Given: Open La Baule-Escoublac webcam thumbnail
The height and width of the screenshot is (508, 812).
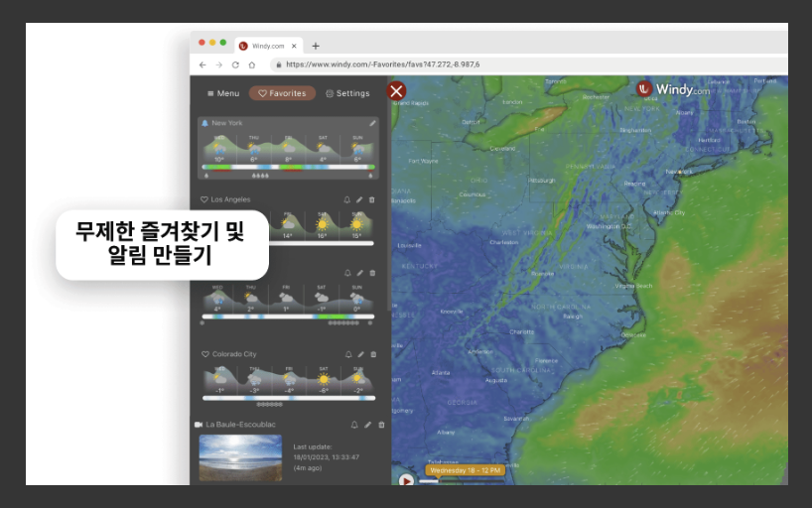Looking at the screenshot, I should (240, 457).
